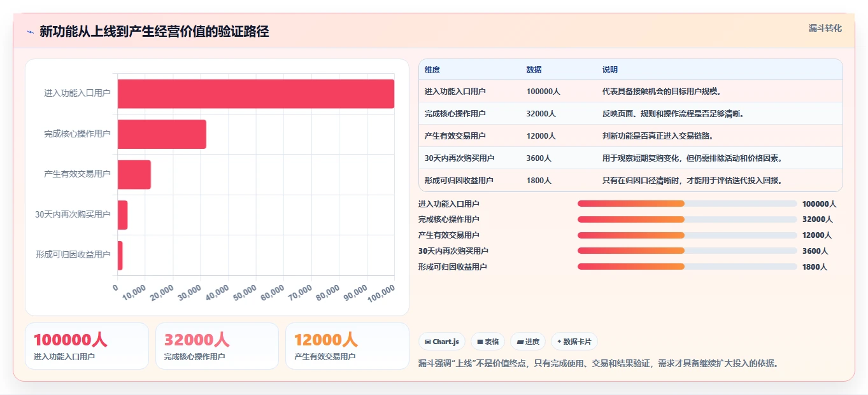868x395 pixels.
Task: Click the 进入功能入口用户 progress bar
Action: [x=687, y=204]
